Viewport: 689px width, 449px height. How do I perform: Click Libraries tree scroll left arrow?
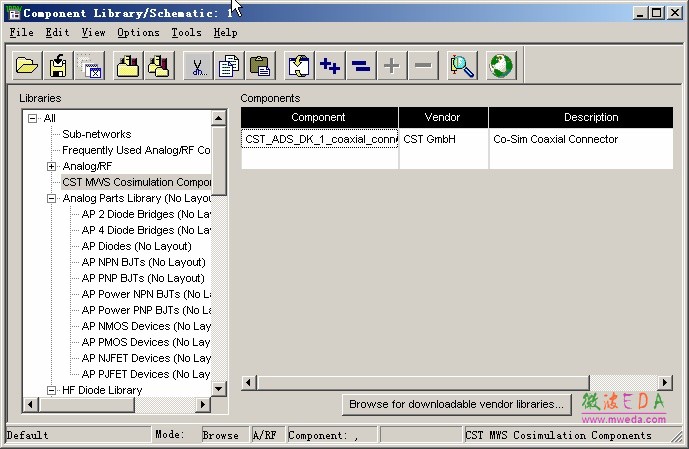pyautogui.click(x=30, y=404)
